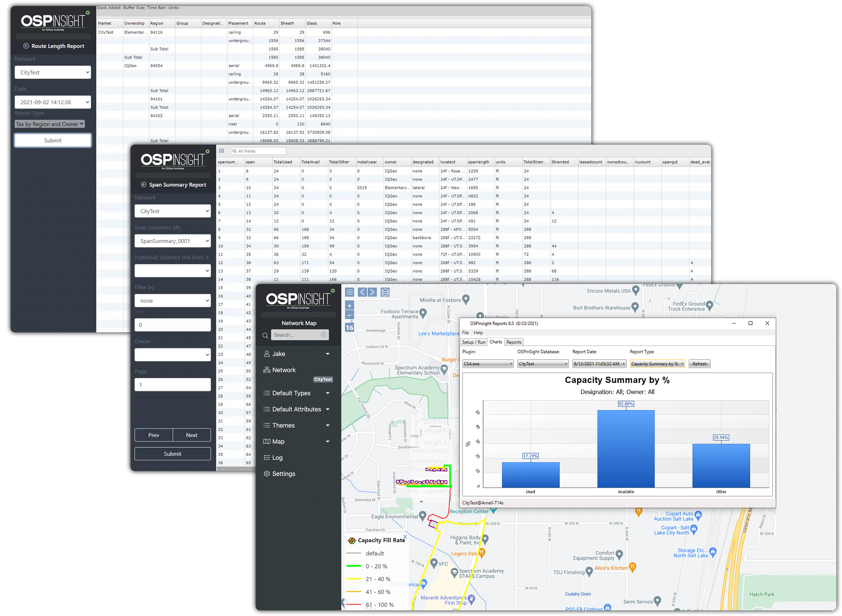Open the Date dropdown showing 2021-09-02 14:12:38
This screenshot has width=842, height=616.
(x=53, y=102)
